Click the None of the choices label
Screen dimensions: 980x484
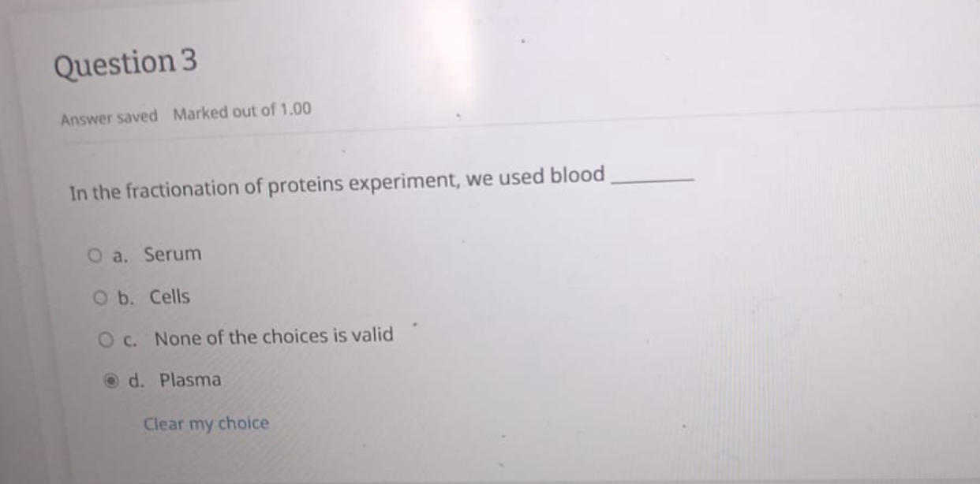pos(273,337)
